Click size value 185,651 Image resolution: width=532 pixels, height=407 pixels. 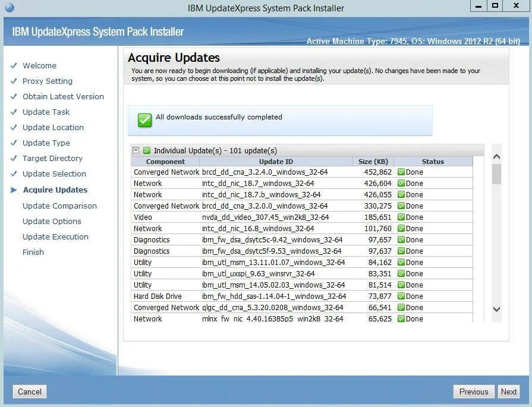[x=377, y=217]
